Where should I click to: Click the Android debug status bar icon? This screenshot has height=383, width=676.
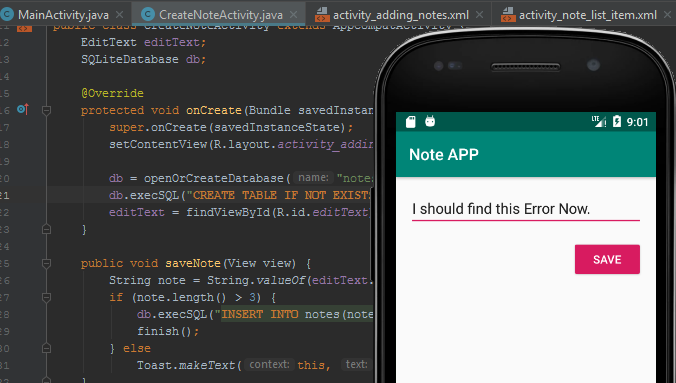(x=430, y=121)
